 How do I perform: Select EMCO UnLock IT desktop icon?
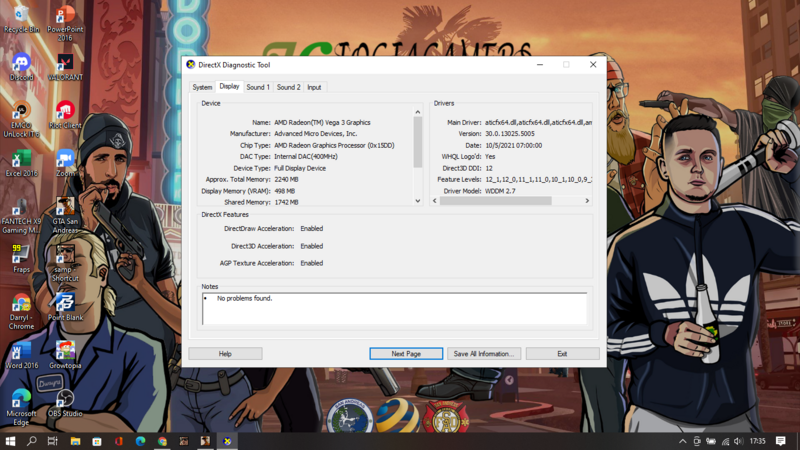coord(21,120)
